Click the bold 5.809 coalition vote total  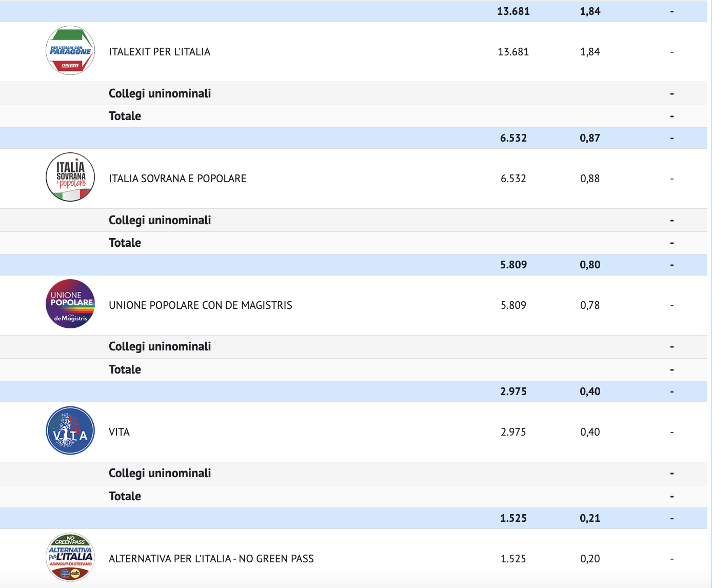click(x=513, y=265)
